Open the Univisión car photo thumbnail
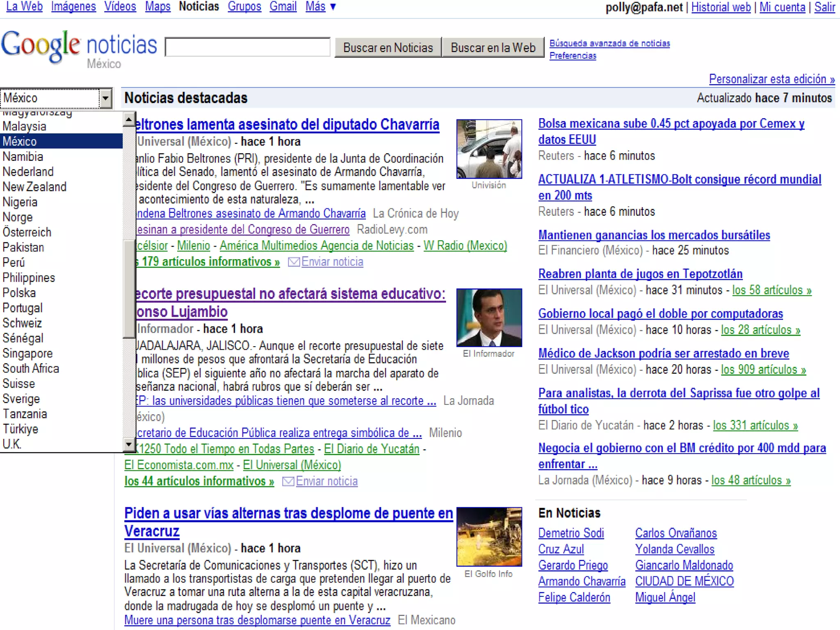Image resolution: width=840 pixels, height=630 pixels. (x=489, y=149)
